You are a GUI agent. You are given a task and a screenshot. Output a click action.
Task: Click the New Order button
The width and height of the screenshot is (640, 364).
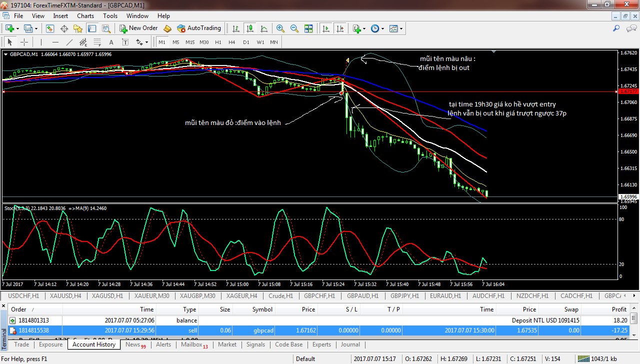(x=138, y=28)
